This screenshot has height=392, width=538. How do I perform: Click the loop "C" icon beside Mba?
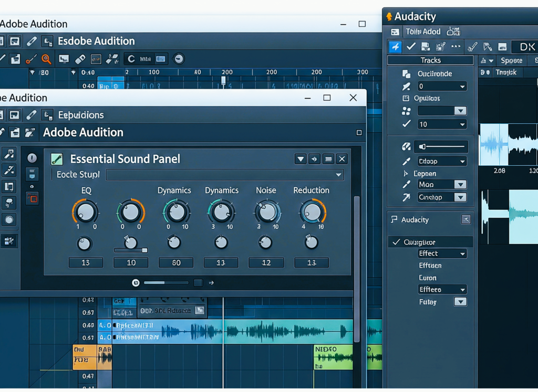[131, 59]
